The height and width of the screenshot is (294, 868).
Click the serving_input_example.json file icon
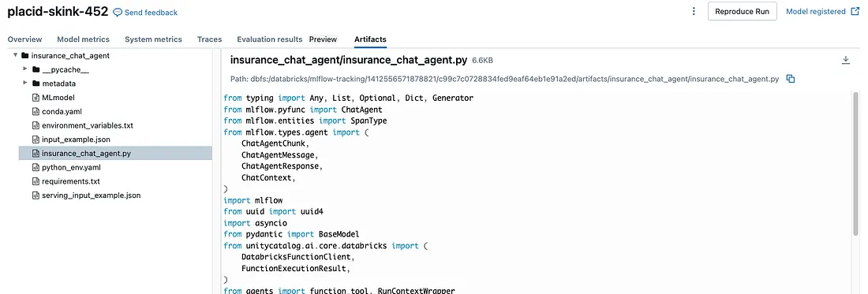click(36, 195)
